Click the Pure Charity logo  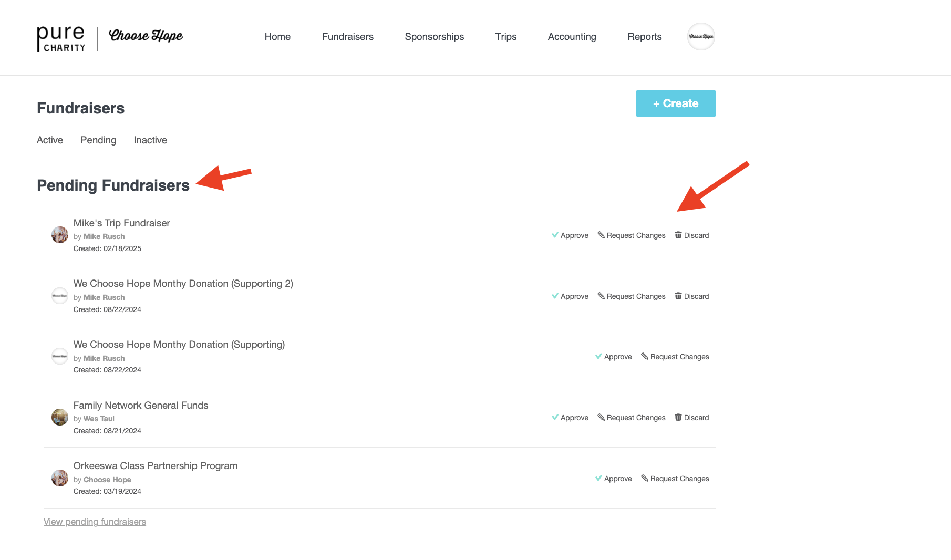tap(61, 38)
